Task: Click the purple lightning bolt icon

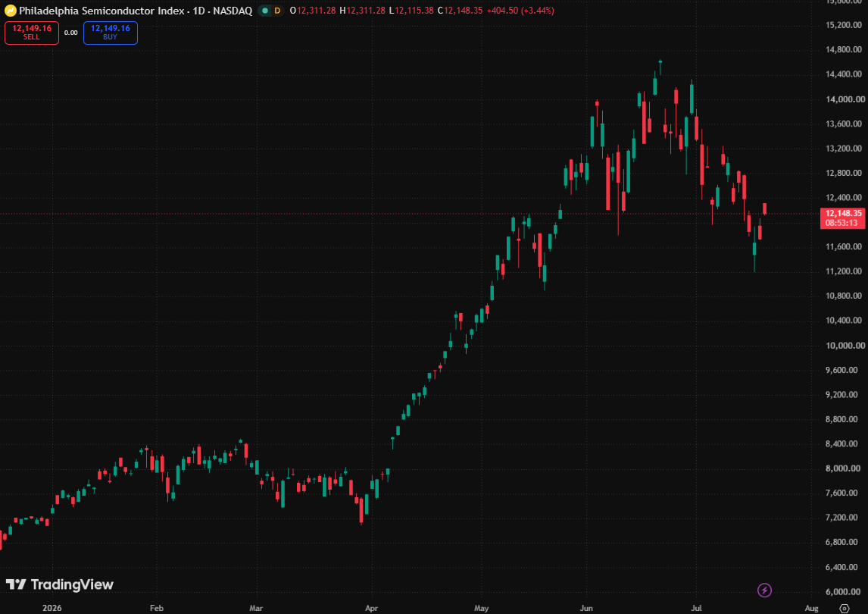Action: [764, 591]
